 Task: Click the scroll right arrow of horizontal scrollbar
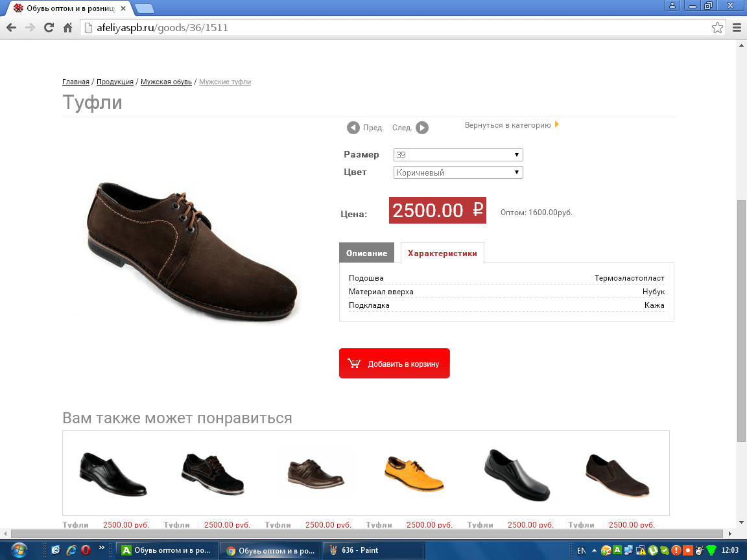[730, 534]
